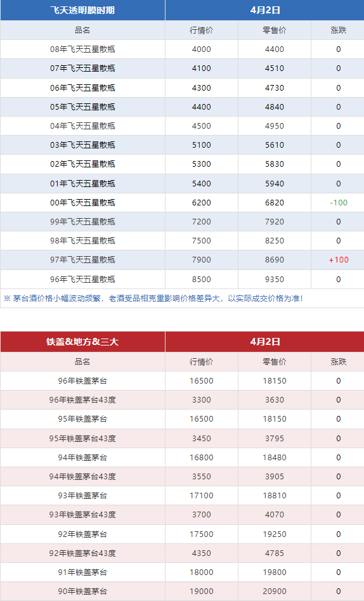Click the 涨跌 column header in red table
This screenshot has height=601, width=364.
click(x=338, y=362)
